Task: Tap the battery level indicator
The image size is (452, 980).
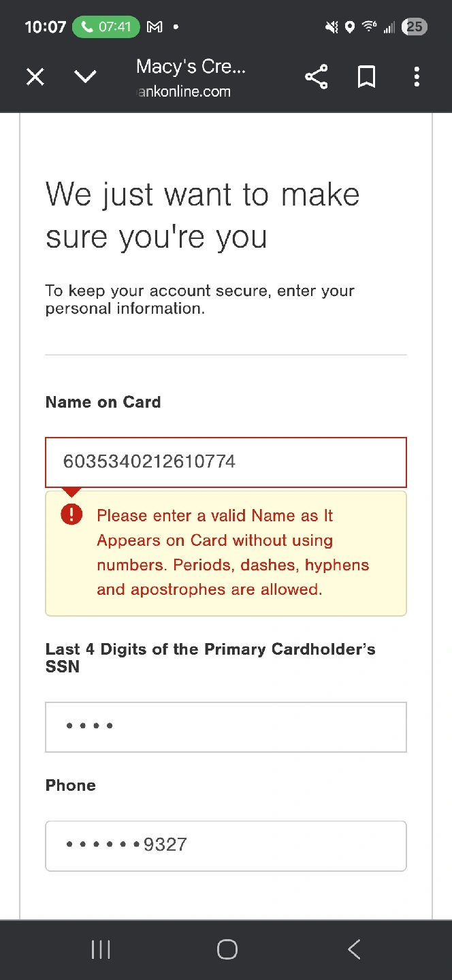Action: coord(415,27)
